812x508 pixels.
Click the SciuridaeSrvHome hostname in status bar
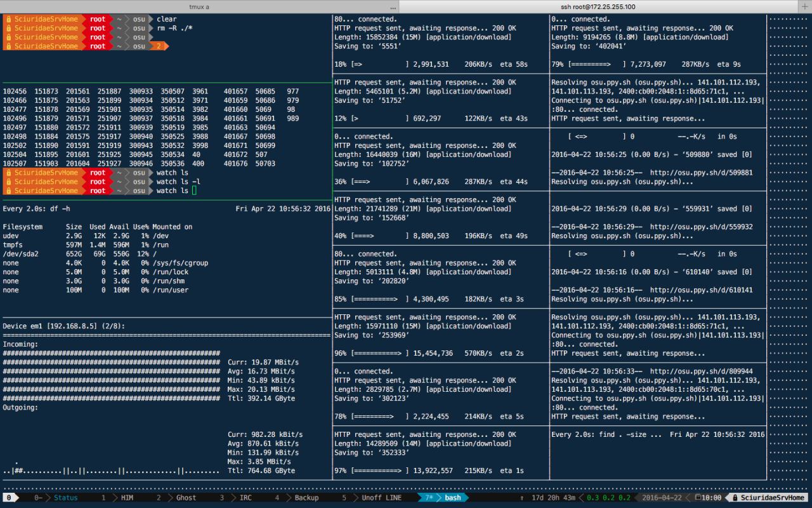pyautogui.click(x=771, y=498)
